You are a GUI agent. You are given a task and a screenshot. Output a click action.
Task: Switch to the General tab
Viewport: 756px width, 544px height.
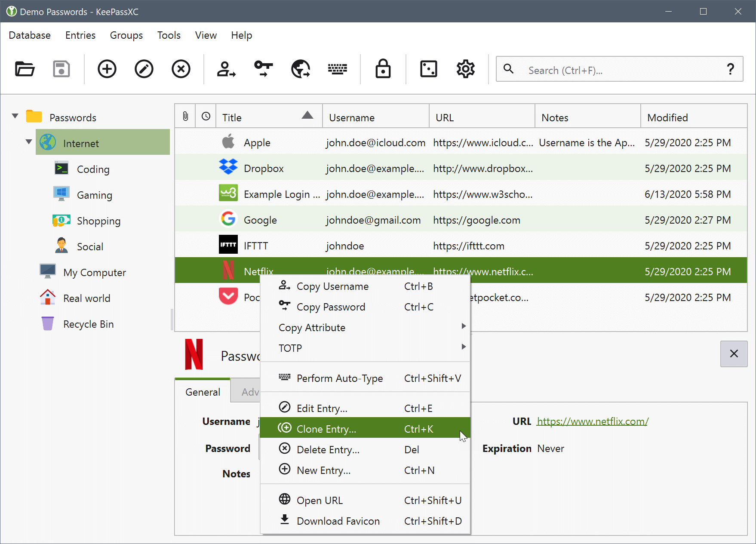203,392
